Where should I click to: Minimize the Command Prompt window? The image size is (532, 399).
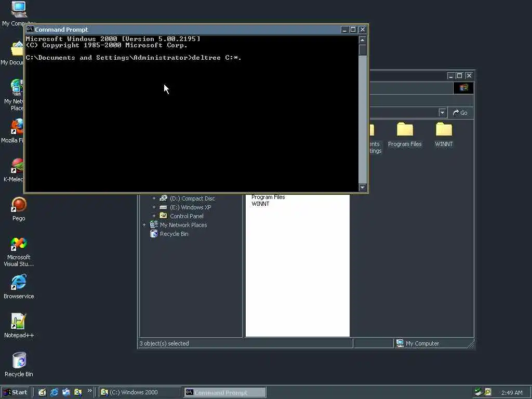point(344,30)
